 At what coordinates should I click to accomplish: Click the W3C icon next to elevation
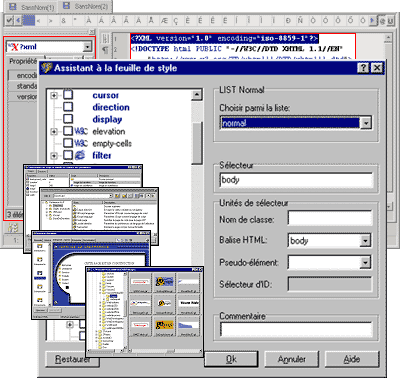(81, 131)
